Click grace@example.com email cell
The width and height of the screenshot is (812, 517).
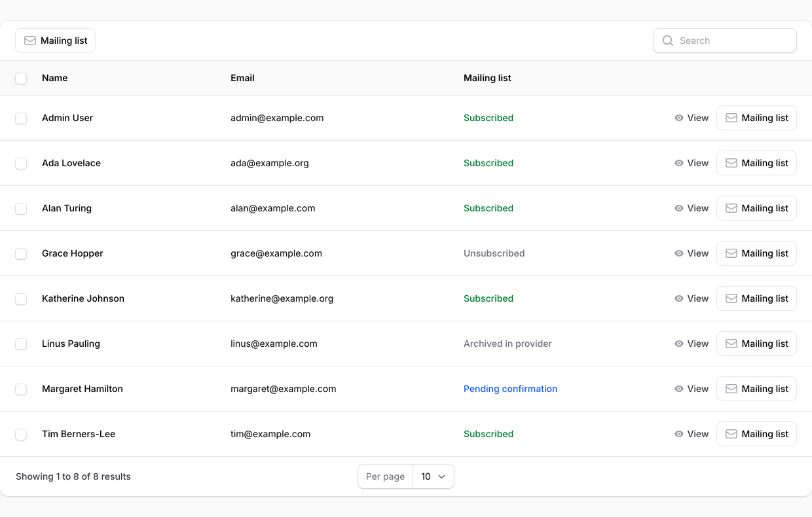point(276,253)
